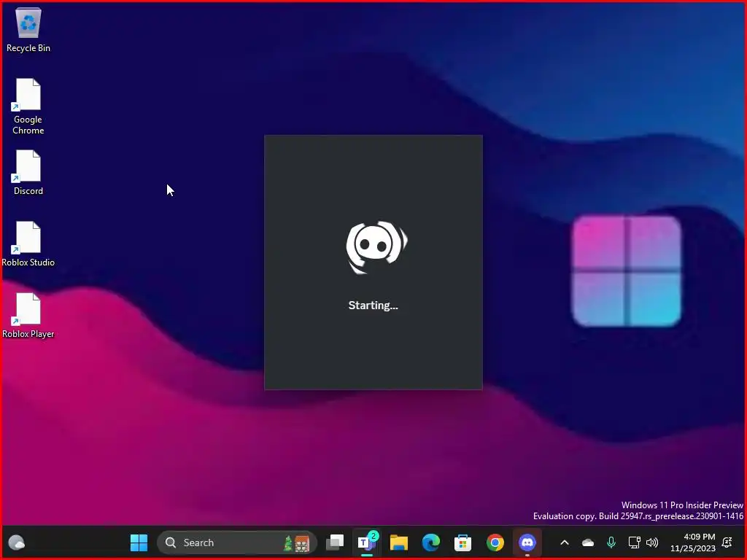Click the Discord logo in the splash window
This screenshot has width=747, height=560.
(x=376, y=247)
